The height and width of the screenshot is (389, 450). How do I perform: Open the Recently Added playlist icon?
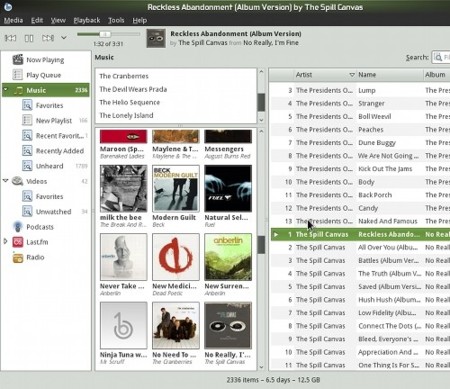pyautogui.click(x=27, y=151)
